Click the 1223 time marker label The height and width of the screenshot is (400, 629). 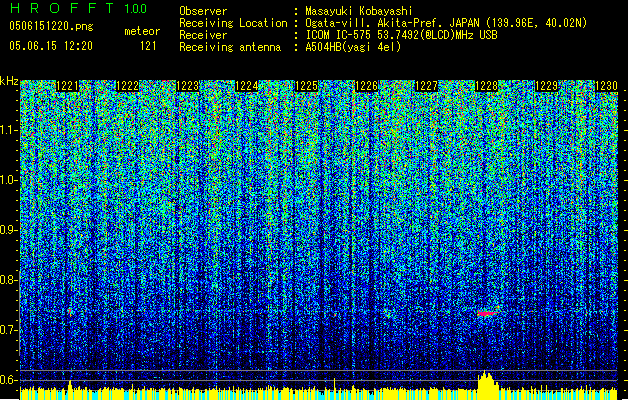[187, 86]
